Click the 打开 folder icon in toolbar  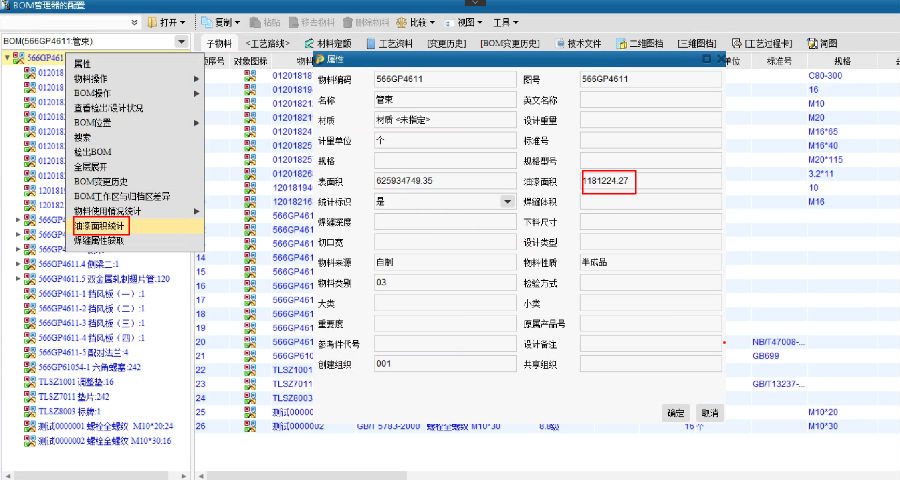153,22
